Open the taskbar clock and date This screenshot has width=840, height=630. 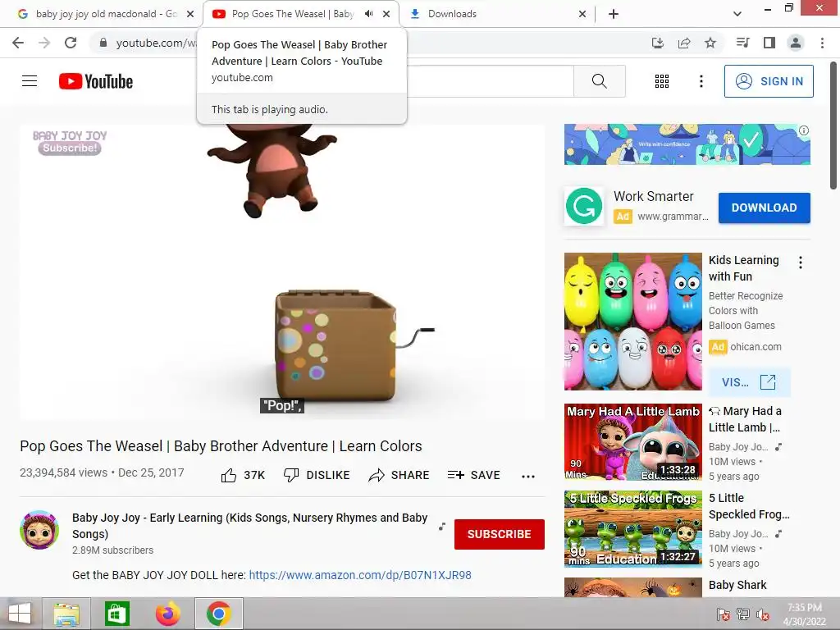click(805, 614)
